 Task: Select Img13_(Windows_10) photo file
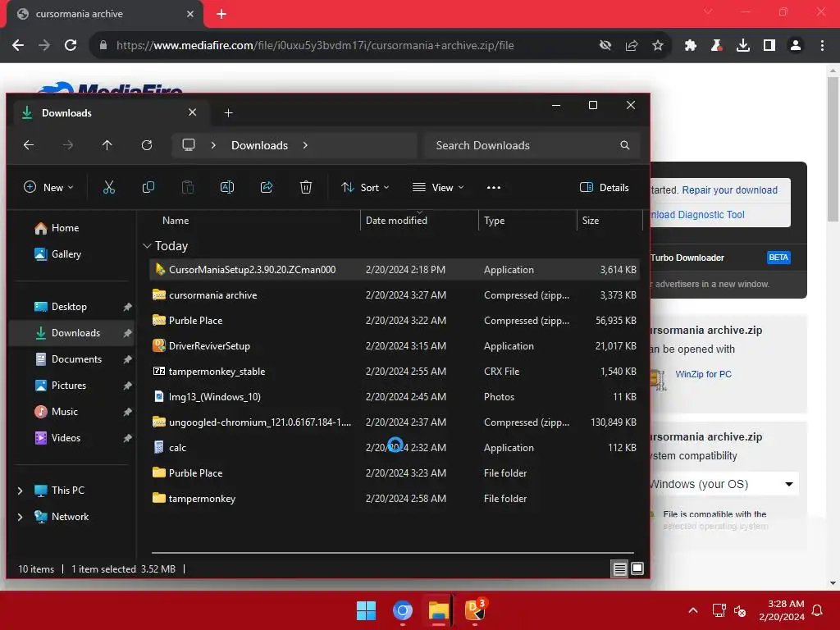(x=395, y=397)
